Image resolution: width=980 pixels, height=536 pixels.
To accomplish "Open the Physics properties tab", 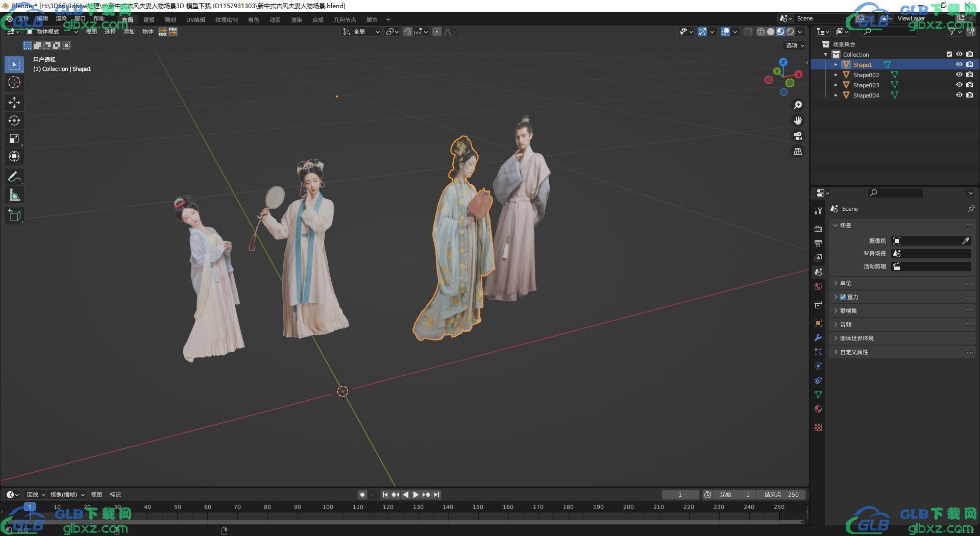I will coord(818,366).
